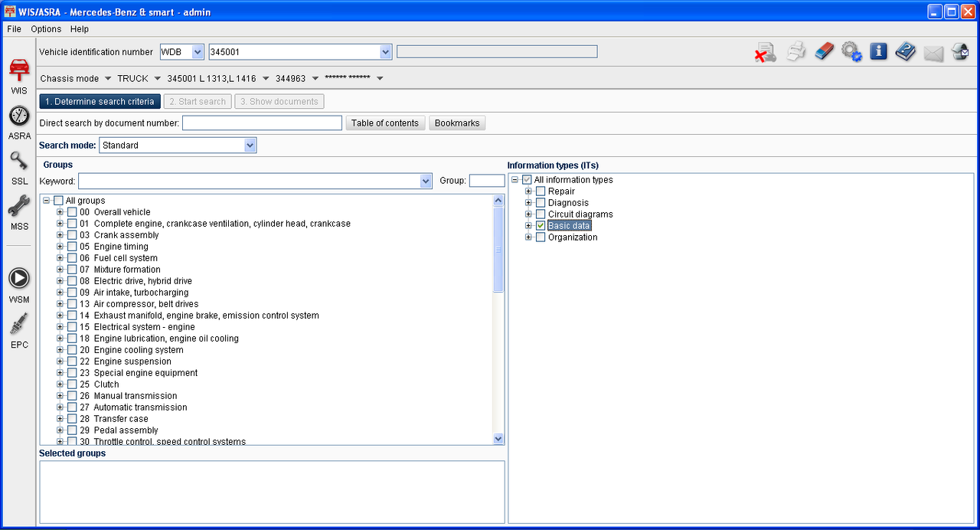Click the eraser clear icon
This screenshot has height=530, width=980.
(x=824, y=52)
